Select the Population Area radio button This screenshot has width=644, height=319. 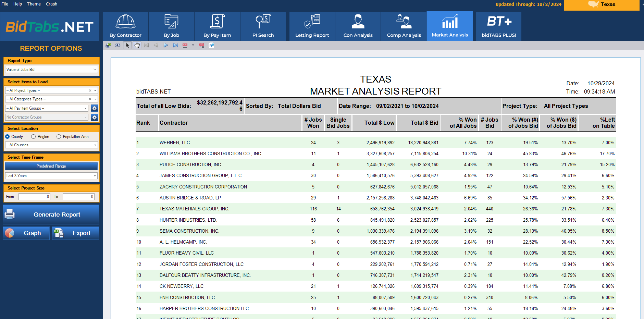pyautogui.click(x=59, y=137)
